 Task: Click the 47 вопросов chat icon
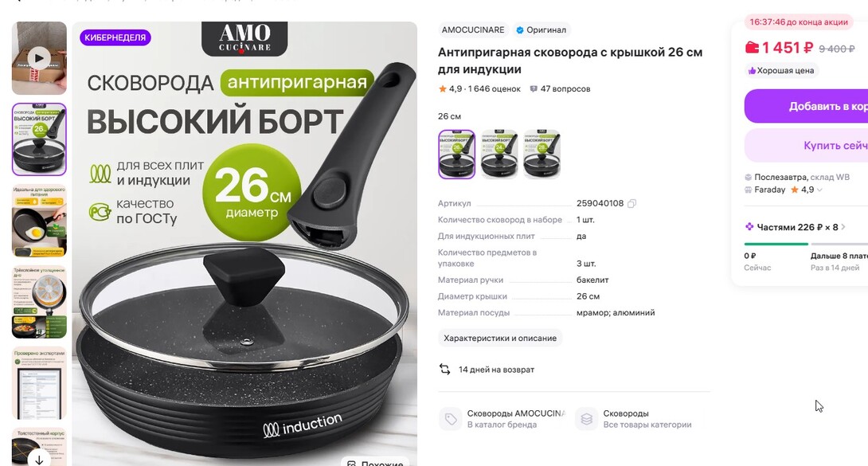pos(534,88)
